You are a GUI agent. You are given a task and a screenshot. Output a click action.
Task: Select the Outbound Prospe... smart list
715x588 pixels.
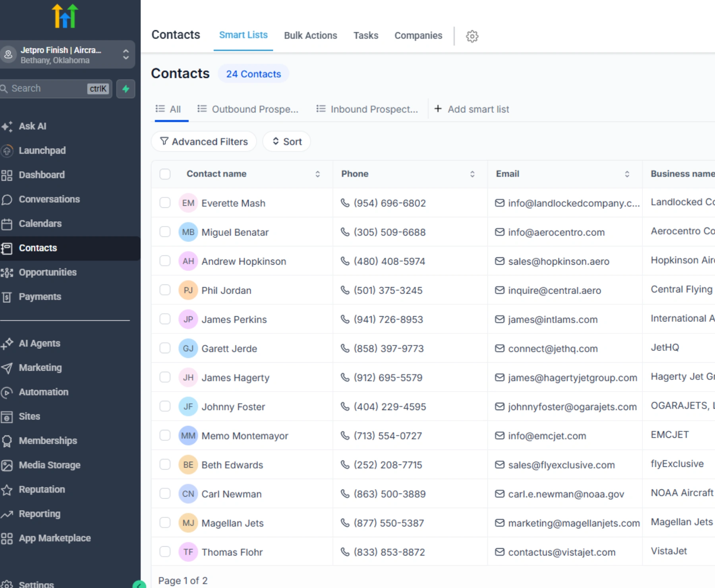(248, 109)
